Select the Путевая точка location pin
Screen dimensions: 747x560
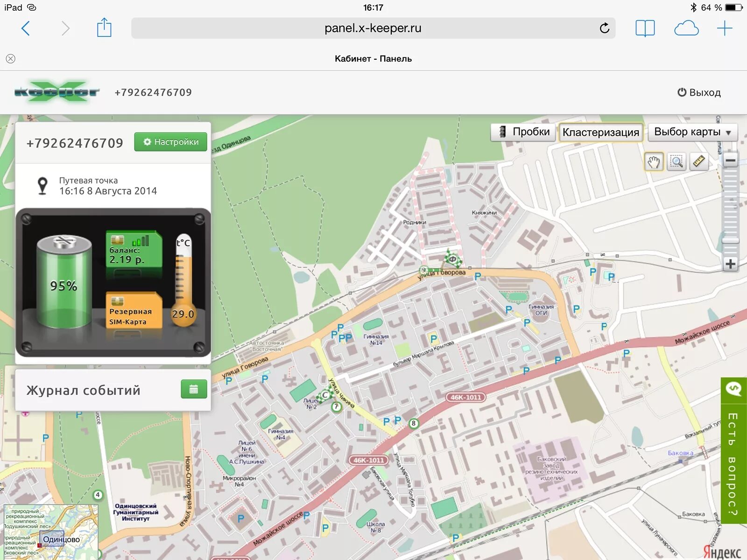(42, 186)
